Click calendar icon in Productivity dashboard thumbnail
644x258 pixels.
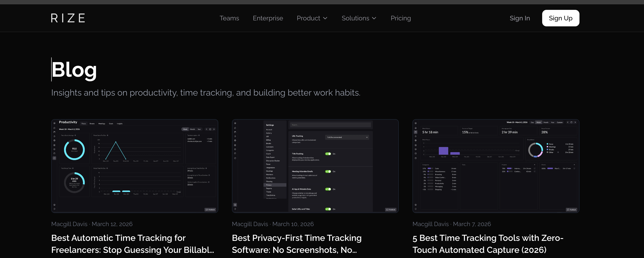210,129
